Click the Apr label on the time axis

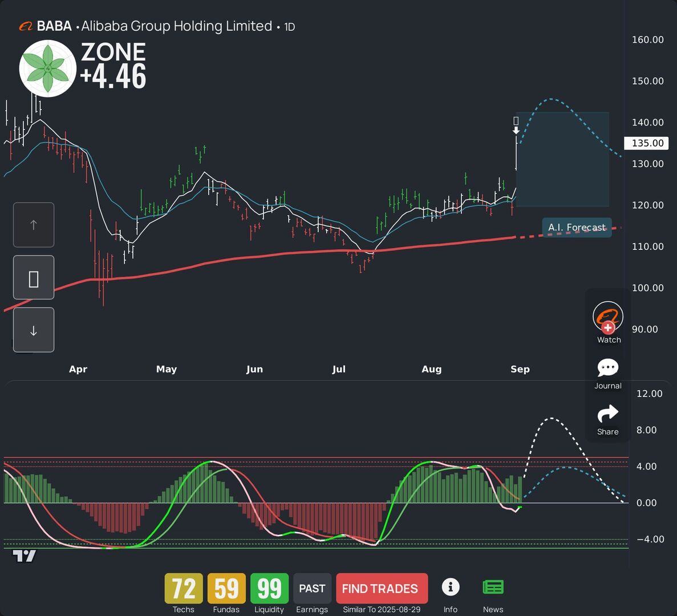pyautogui.click(x=78, y=369)
